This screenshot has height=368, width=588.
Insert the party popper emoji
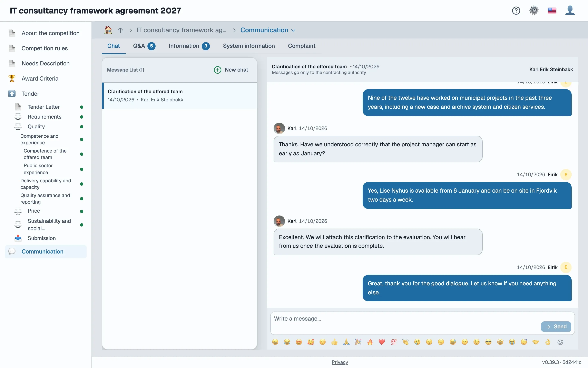coord(358,342)
